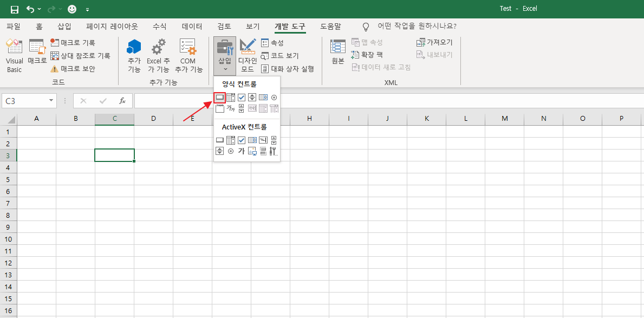The image size is (644, 318).
Task: Open the 매크로 macros dialog
Action: click(37, 51)
